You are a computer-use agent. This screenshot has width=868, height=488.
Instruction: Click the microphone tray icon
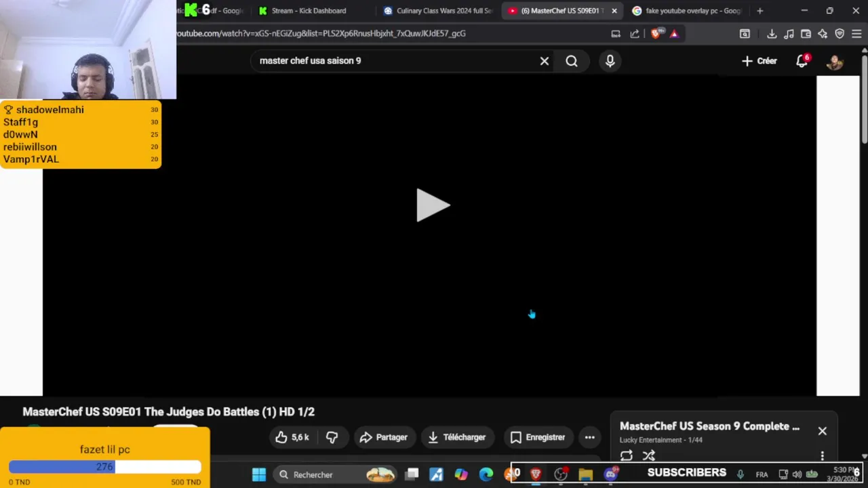(741, 474)
